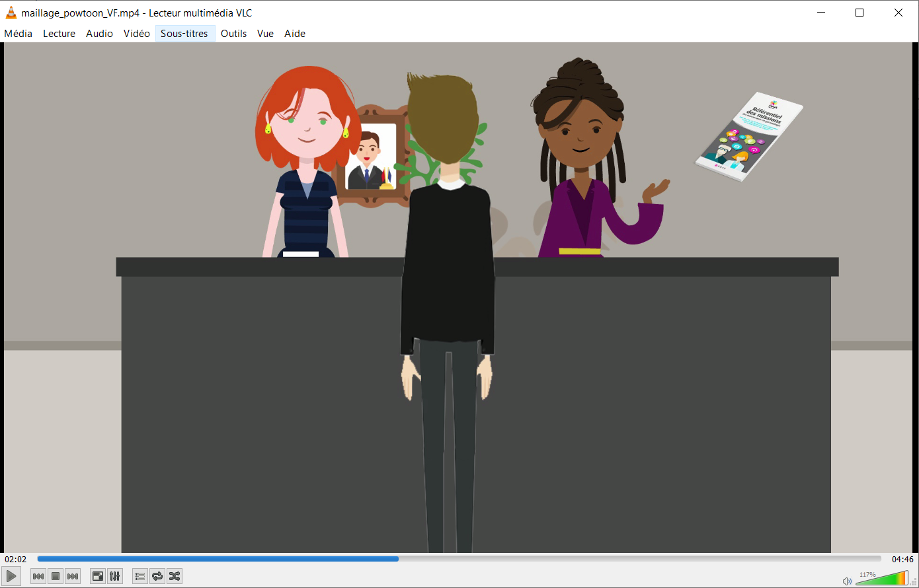Open the Outils menu

click(x=233, y=34)
